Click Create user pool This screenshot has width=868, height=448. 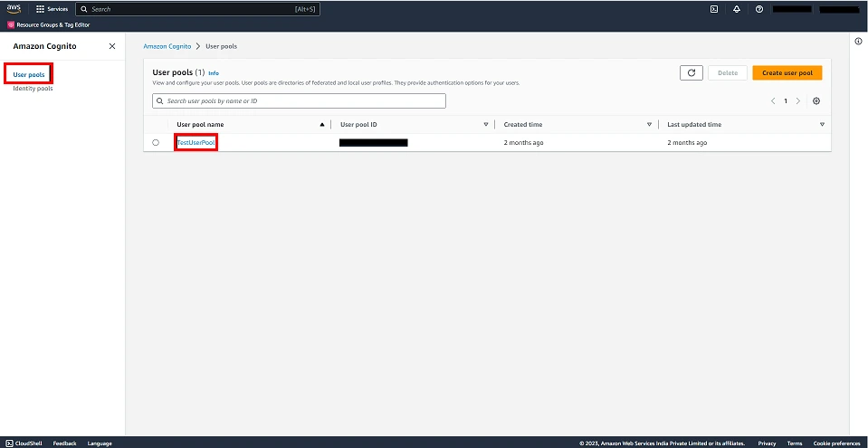[787, 72]
